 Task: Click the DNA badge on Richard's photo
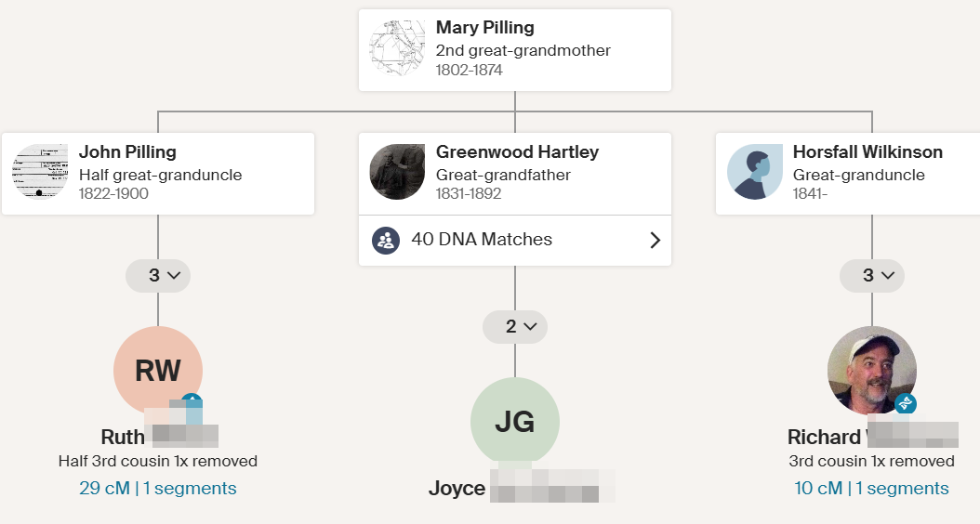(906, 403)
